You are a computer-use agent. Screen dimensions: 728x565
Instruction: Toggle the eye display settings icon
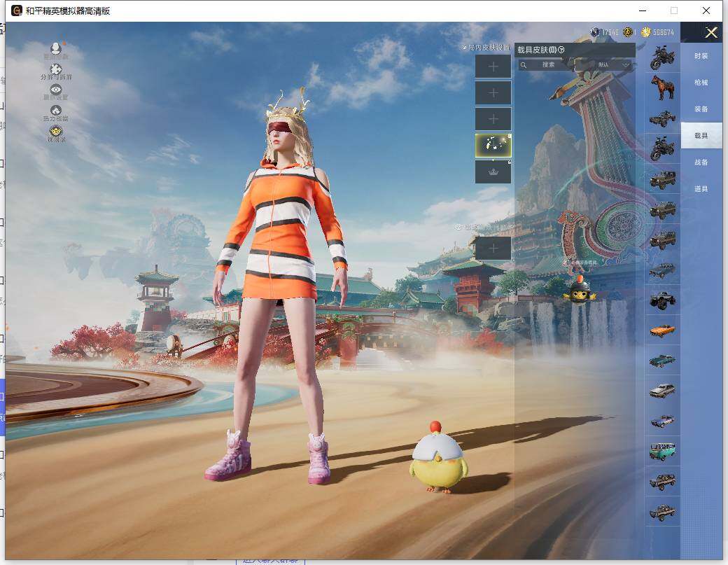click(x=56, y=92)
